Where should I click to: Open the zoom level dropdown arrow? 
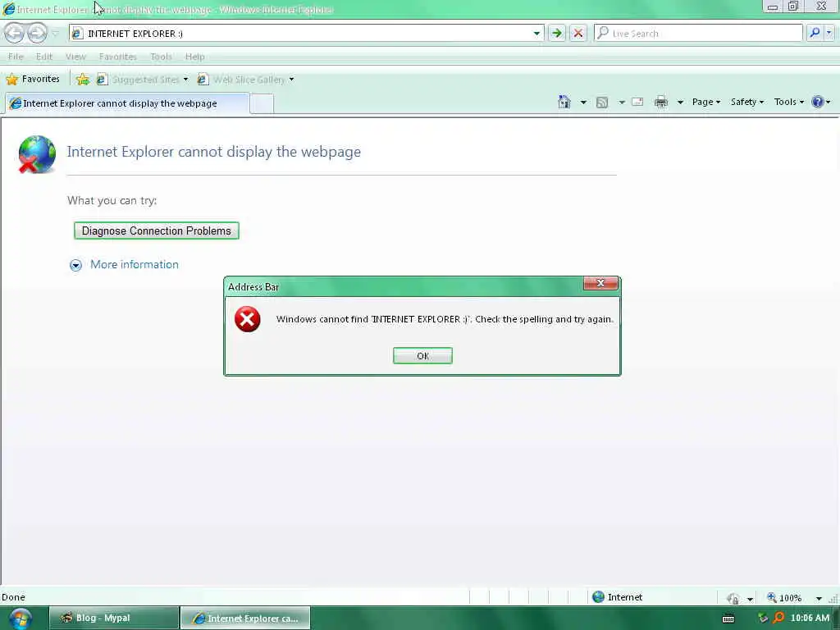click(x=819, y=598)
